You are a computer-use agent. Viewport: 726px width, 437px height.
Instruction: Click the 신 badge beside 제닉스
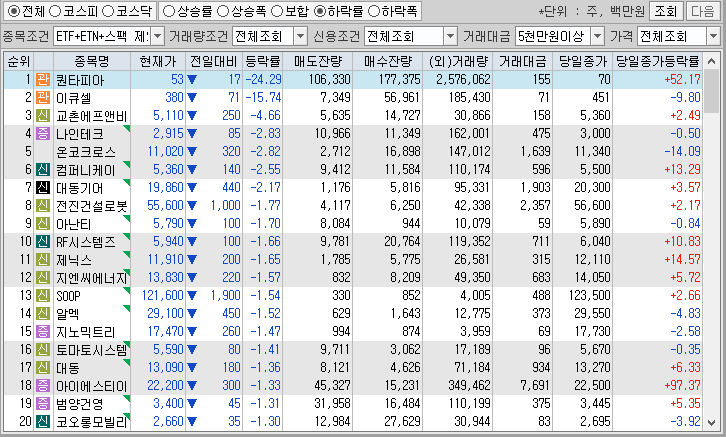[x=43, y=259]
